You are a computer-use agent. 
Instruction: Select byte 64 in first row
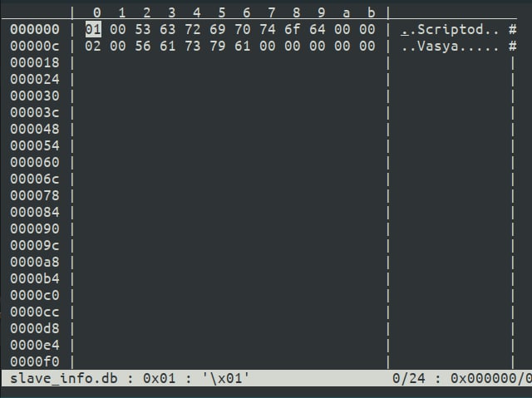point(318,29)
